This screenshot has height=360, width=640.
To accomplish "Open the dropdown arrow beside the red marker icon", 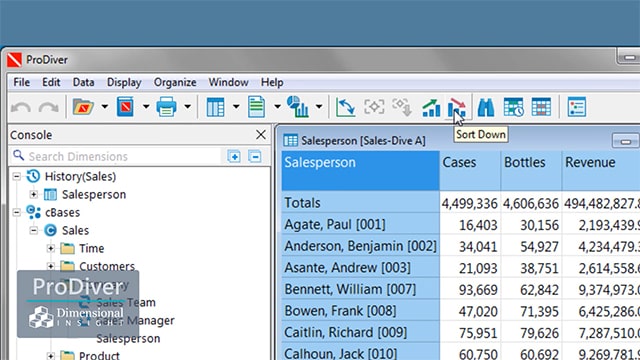I will click(x=146, y=107).
